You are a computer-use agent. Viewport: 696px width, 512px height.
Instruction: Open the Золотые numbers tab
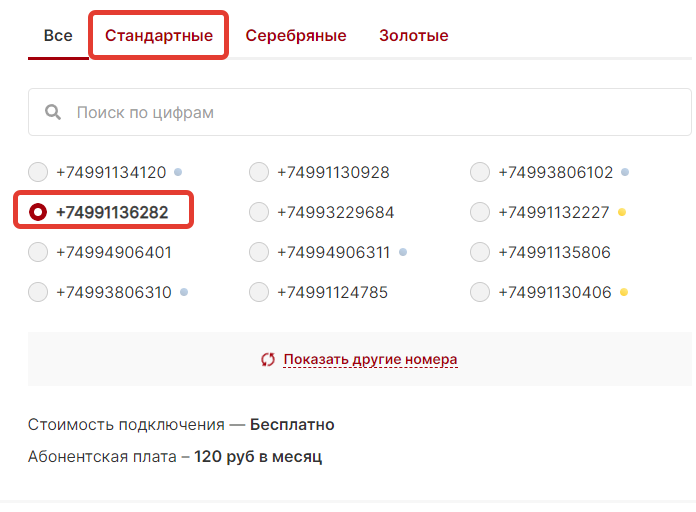click(414, 36)
